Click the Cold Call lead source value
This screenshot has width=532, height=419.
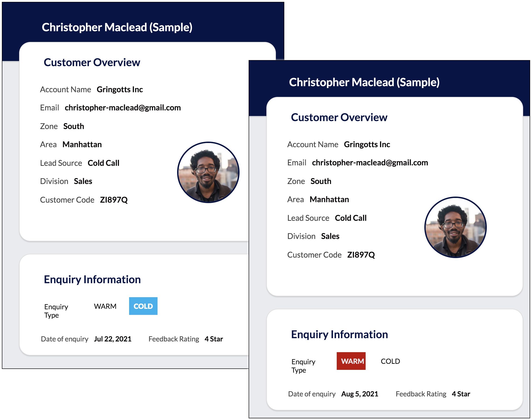click(103, 163)
